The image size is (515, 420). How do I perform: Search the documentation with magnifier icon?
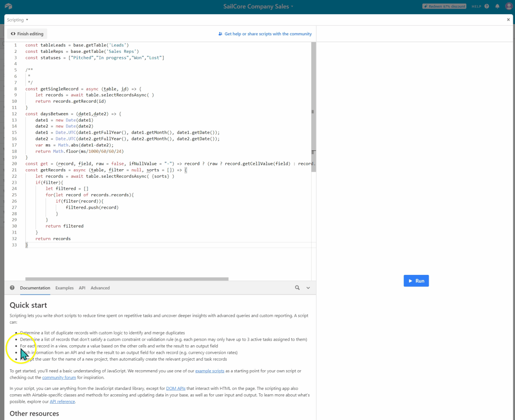coord(297,288)
